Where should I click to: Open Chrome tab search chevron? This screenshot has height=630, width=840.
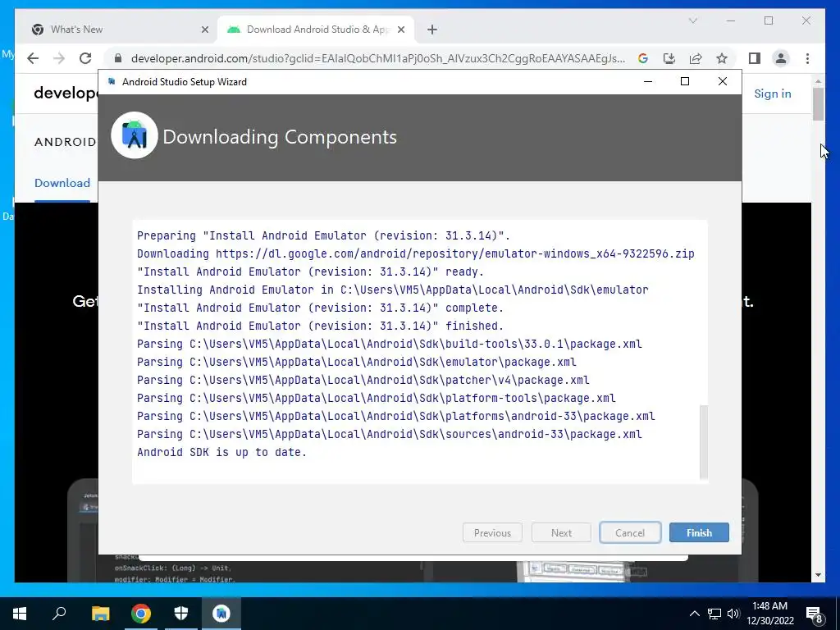coord(692,21)
